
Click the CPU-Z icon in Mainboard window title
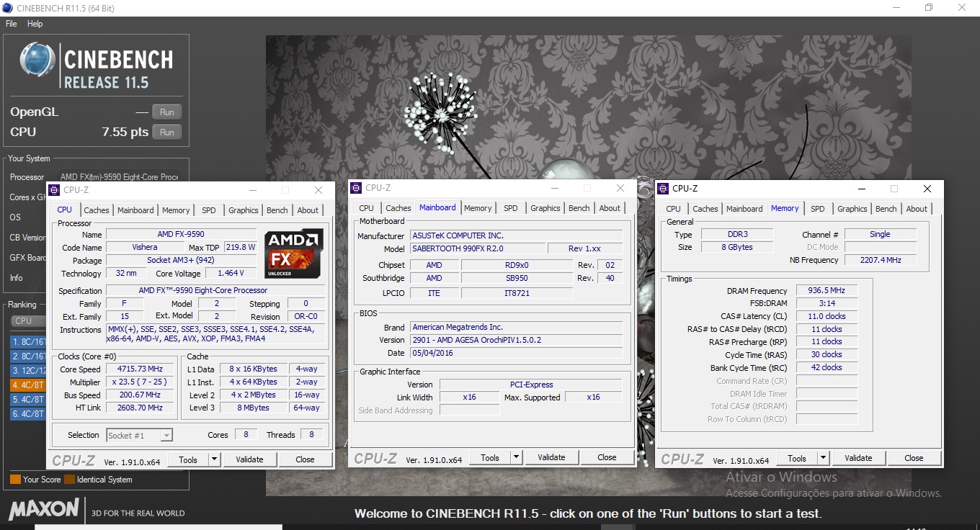point(356,188)
